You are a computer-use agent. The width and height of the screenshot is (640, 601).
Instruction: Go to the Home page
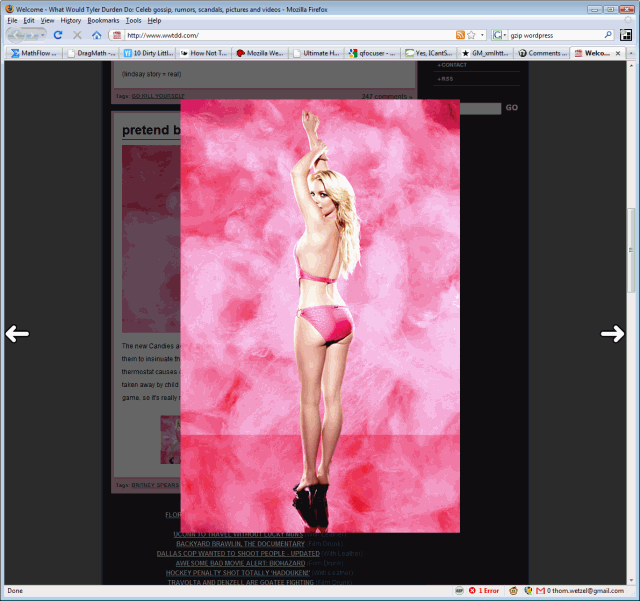96,35
